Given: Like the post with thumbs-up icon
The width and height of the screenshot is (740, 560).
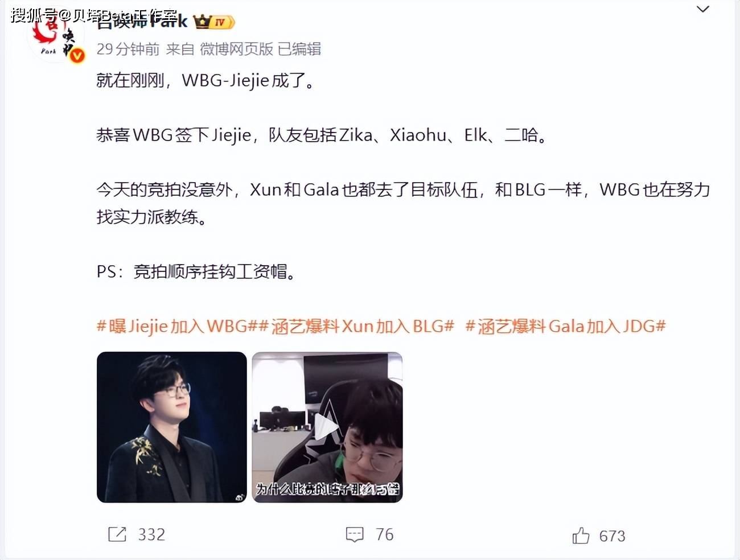Looking at the screenshot, I should (x=581, y=536).
